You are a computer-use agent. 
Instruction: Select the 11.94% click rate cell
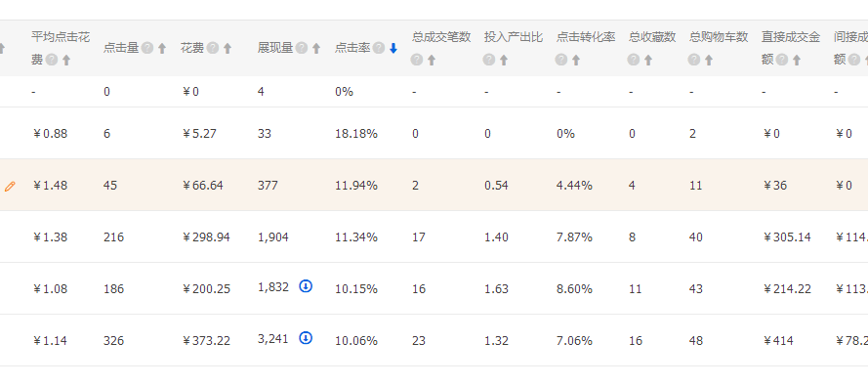[356, 186]
